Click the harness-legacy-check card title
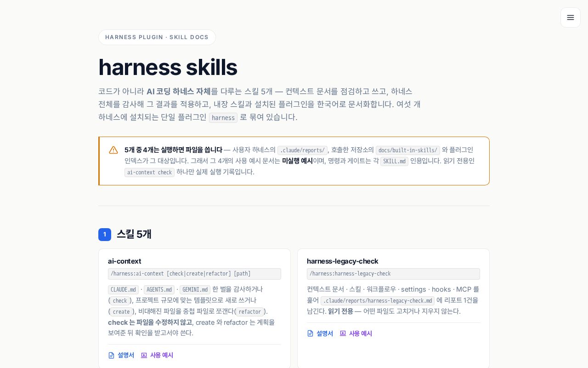 [343, 261]
